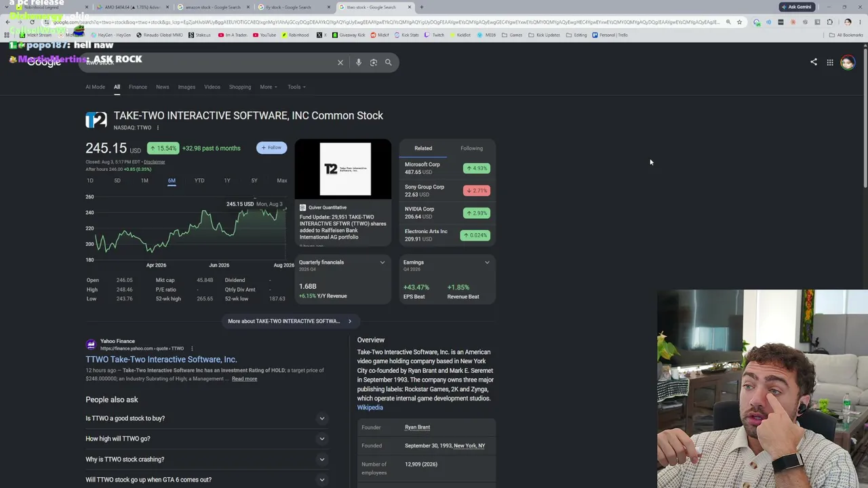
Task: Open the Wikipedia source link
Action: pos(370,408)
